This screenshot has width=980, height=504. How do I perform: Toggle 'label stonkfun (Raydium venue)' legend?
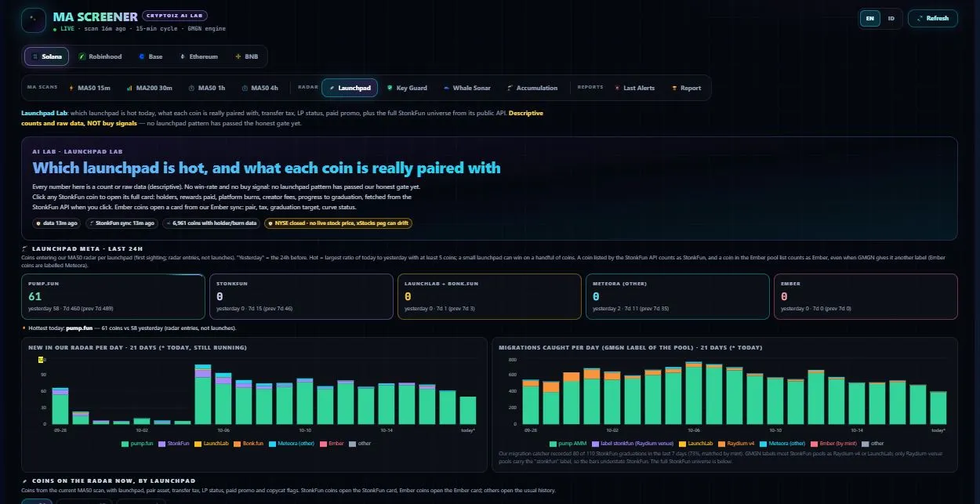click(634, 444)
